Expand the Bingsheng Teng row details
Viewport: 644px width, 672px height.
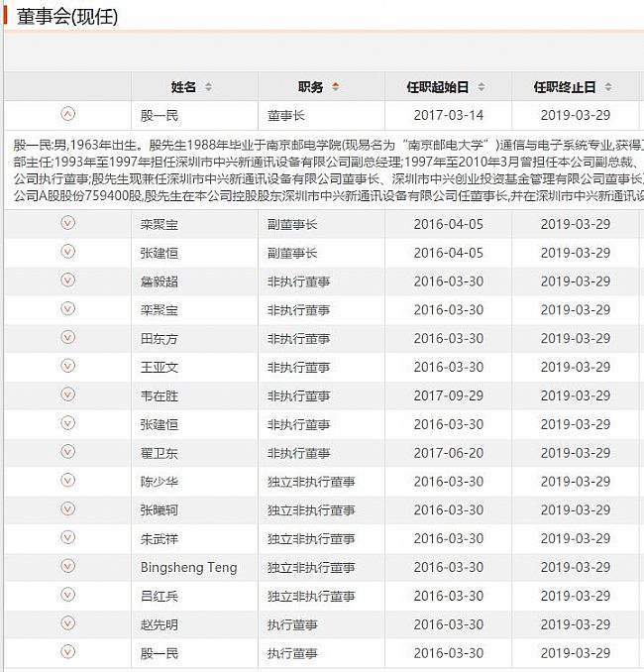[x=67, y=566]
